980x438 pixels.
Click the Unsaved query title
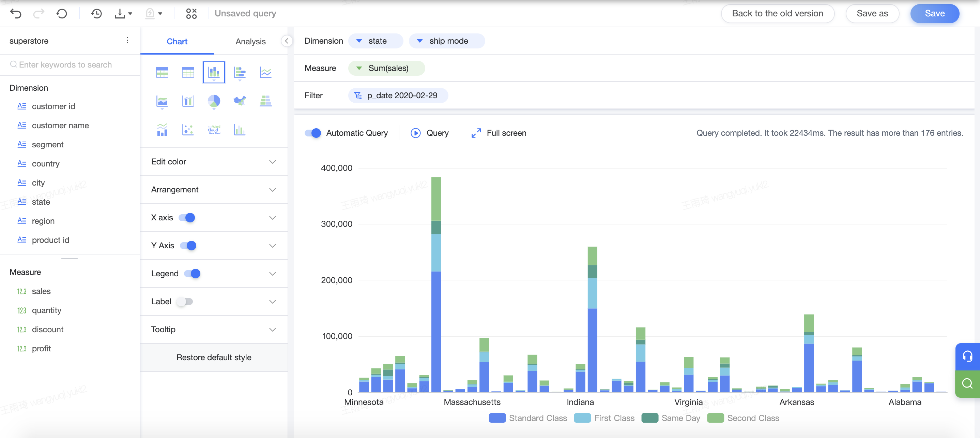[x=245, y=14]
